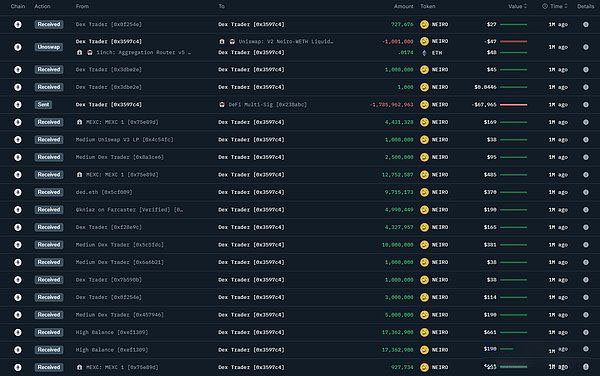Open details icon for Uniswap swap row
The image size is (600, 376).
(586, 47)
